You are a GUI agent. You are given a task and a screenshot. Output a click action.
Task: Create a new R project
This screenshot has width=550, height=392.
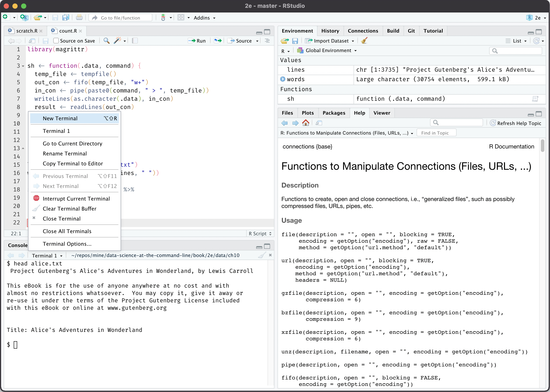(24, 17)
